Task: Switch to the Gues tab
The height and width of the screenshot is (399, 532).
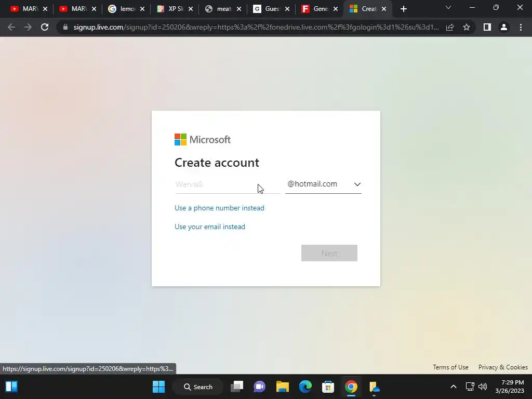Action: 267,9
